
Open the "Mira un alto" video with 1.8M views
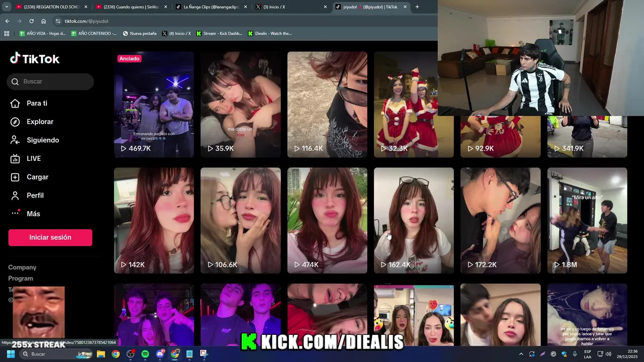tap(587, 220)
